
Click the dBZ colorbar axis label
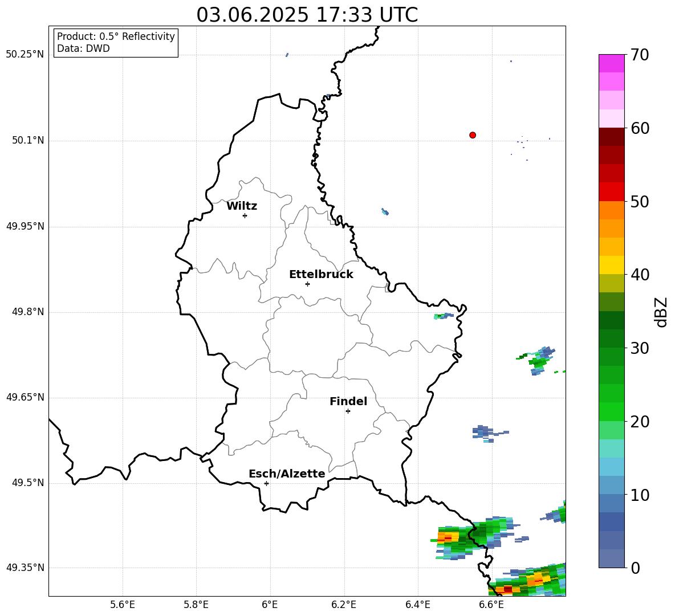[662, 312]
